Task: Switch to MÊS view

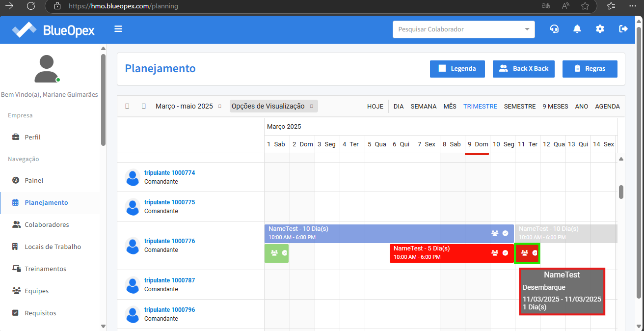Action: (x=450, y=106)
